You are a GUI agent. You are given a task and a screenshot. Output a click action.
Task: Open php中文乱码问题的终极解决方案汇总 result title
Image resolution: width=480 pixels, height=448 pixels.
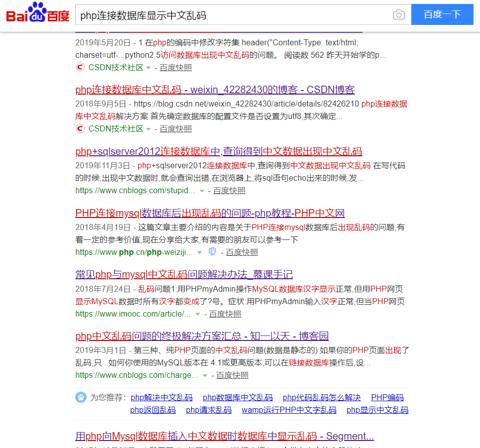(202, 336)
